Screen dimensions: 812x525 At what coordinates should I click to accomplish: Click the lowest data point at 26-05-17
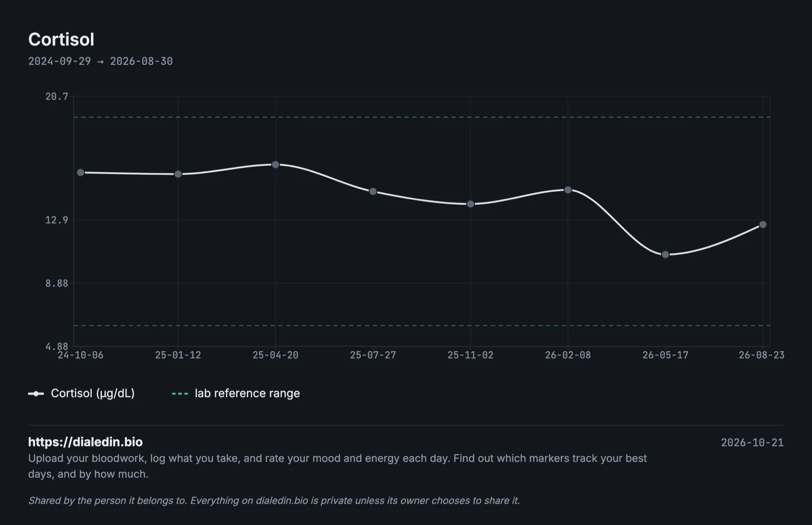665,254
